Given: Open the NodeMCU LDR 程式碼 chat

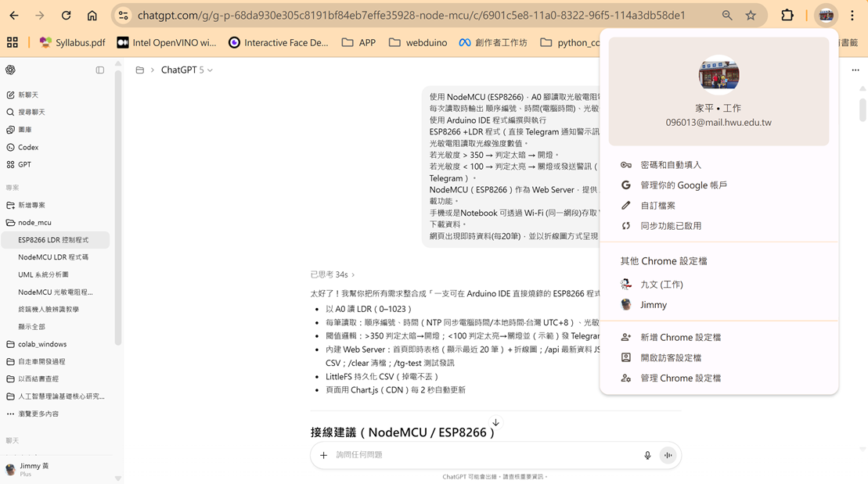Looking at the screenshot, I should (x=53, y=256).
